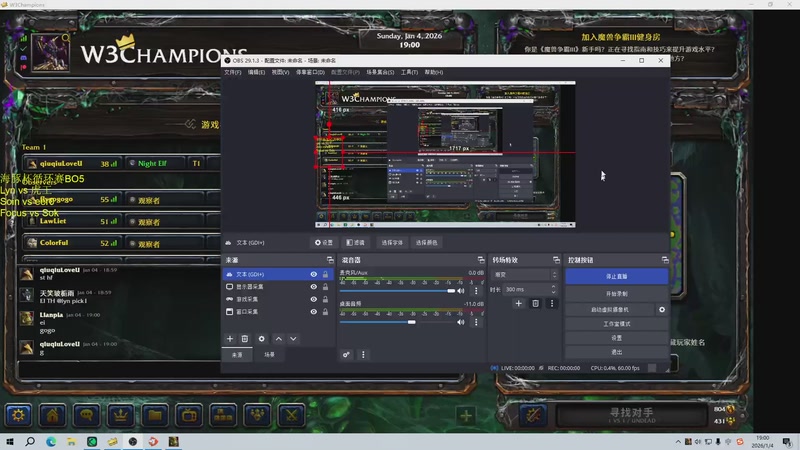Pop out the scene transitions dock panel
This screenshot has height=450, width=800.
(556, 260)
